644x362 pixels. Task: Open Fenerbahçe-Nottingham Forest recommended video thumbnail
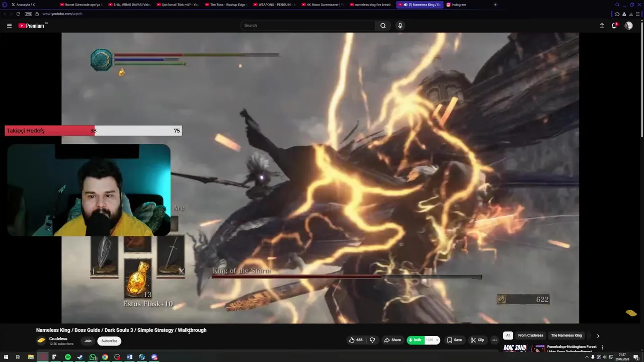point(524,348)
